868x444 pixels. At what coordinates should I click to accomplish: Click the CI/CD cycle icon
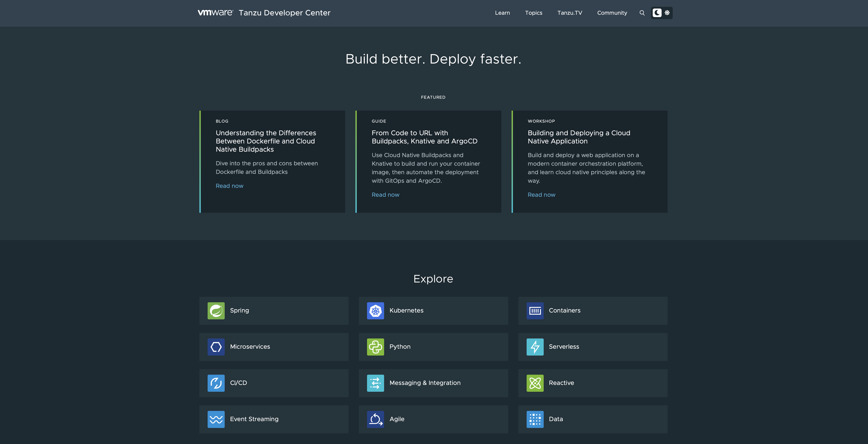[216, 383]
